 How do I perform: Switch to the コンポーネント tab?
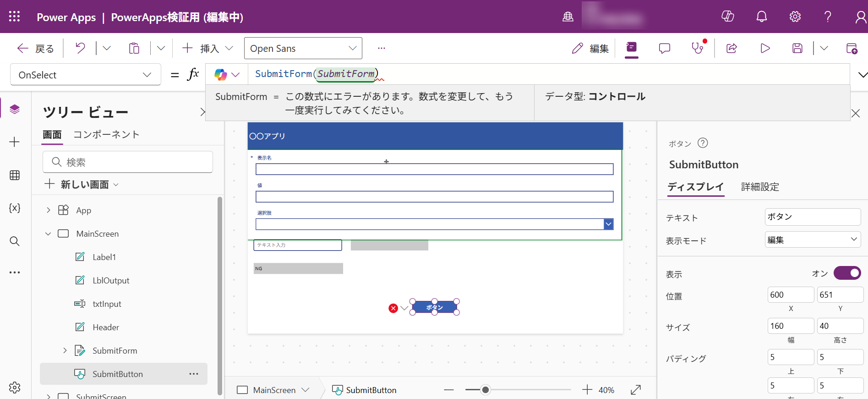[x=106, y=134]
